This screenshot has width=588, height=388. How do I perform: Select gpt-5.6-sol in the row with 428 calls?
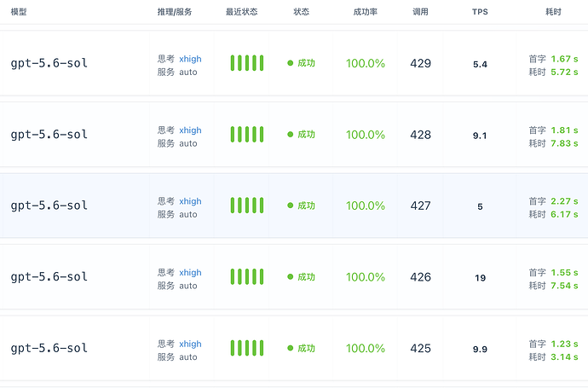click(x=49, y=135)
